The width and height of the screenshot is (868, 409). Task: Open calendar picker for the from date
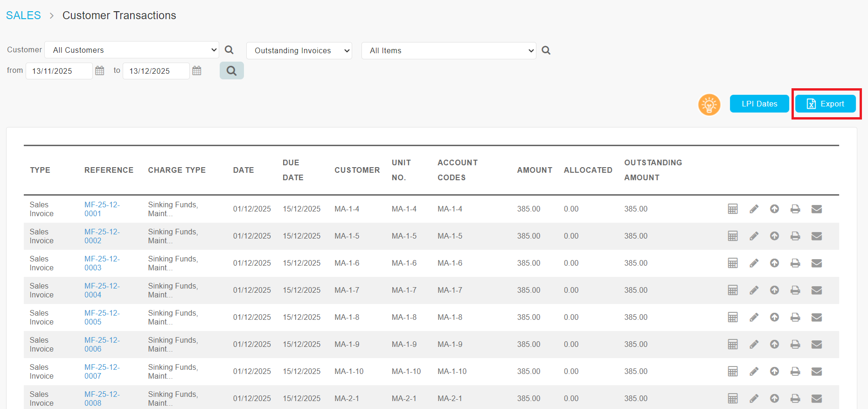tap(100, 71)
